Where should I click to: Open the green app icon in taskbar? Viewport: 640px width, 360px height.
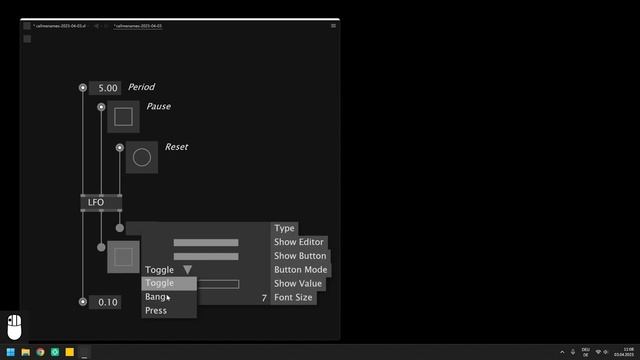tap(55, 352)
